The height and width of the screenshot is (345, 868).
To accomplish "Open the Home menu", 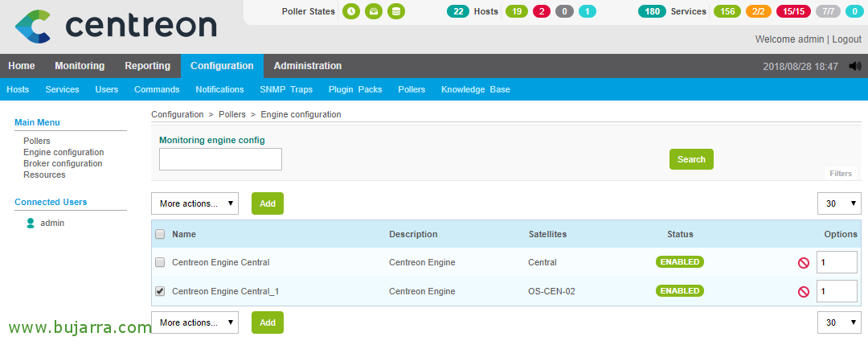I will (22, 66).
